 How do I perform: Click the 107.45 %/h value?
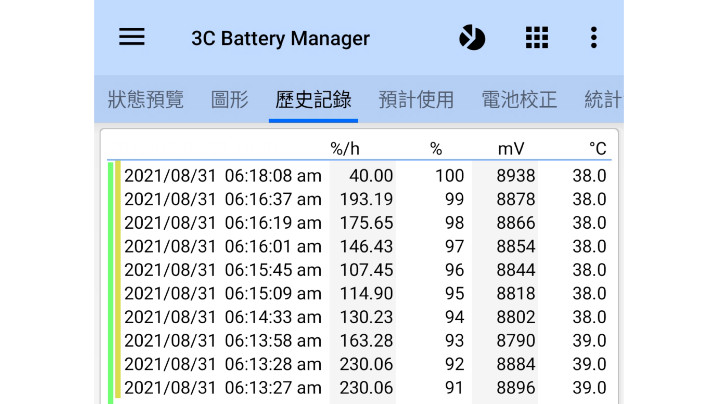coord(366,270)
